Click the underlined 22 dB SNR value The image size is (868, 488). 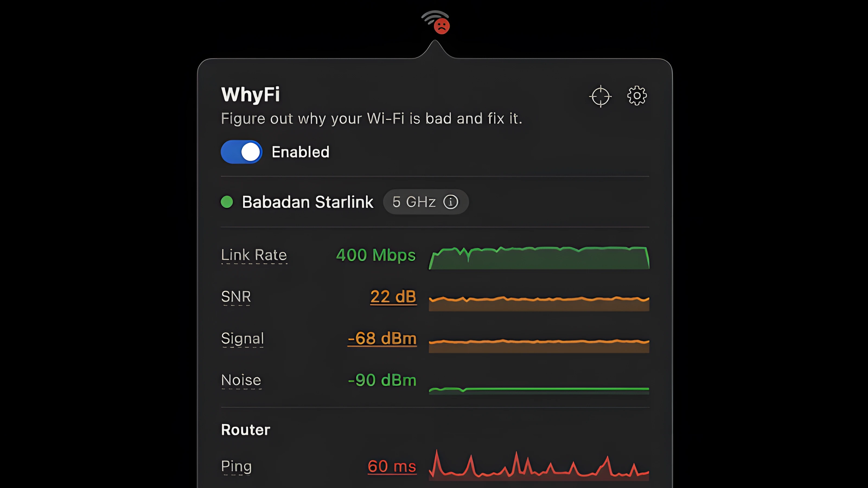[x=393, y=297]
